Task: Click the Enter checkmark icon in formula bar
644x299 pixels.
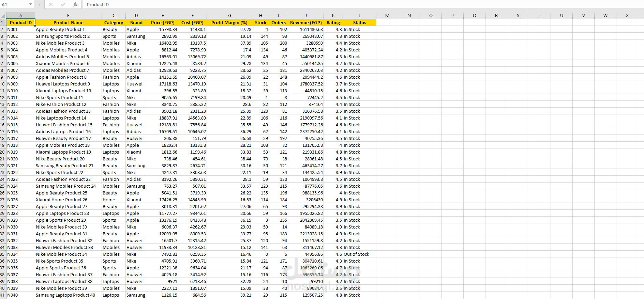Action: pyautogui.click(x=63, y=4)
